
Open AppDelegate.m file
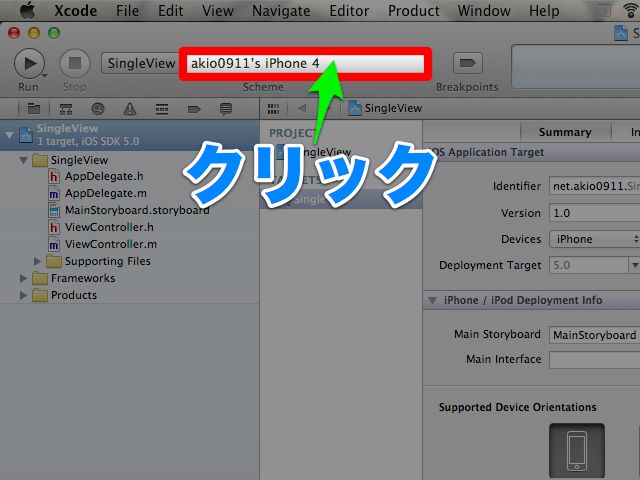pos(105,193)
